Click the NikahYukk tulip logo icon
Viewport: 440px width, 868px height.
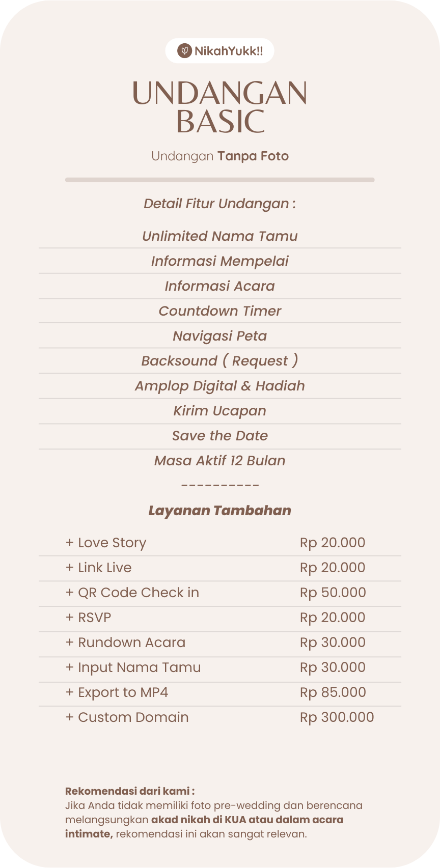(x=184, y=51)
